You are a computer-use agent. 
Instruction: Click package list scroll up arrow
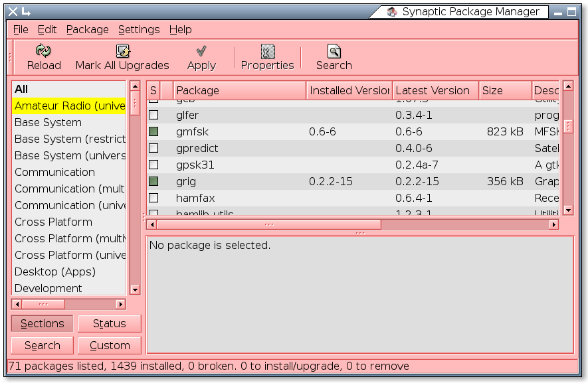[x=568, y=86]
